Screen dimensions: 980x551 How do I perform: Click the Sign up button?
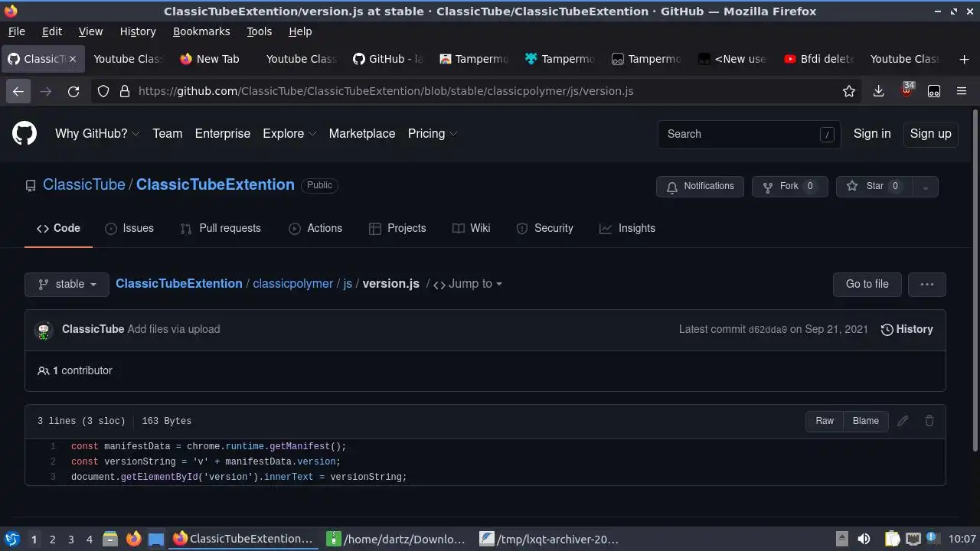click(x=930, y=134)
